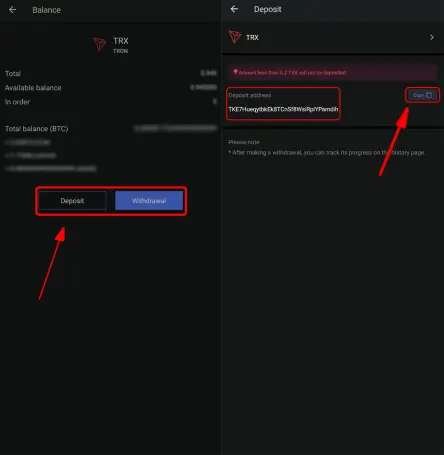Open coin selector chevron next to TRX
Screen dimensions: 444x455
click(432, 37)
